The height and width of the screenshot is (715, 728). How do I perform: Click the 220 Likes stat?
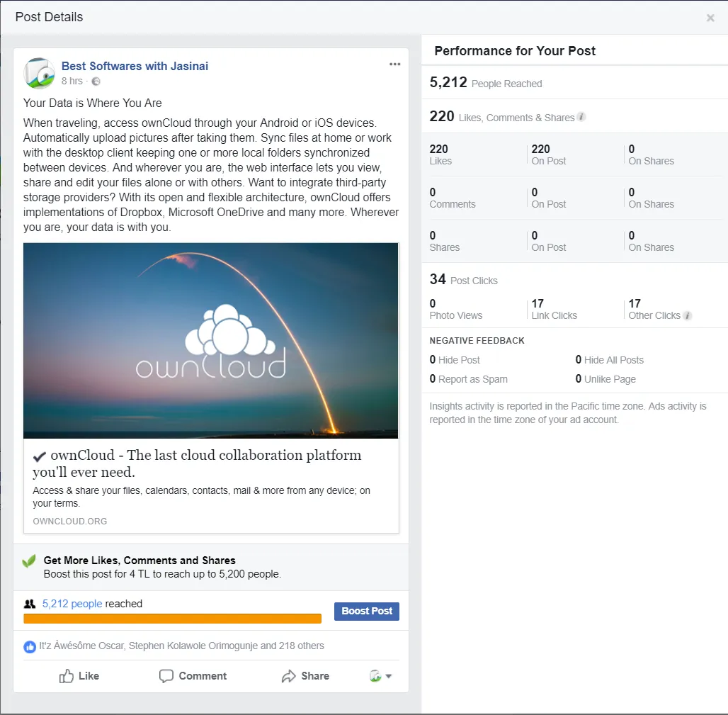pyautogui.click(x=440, y=154)
